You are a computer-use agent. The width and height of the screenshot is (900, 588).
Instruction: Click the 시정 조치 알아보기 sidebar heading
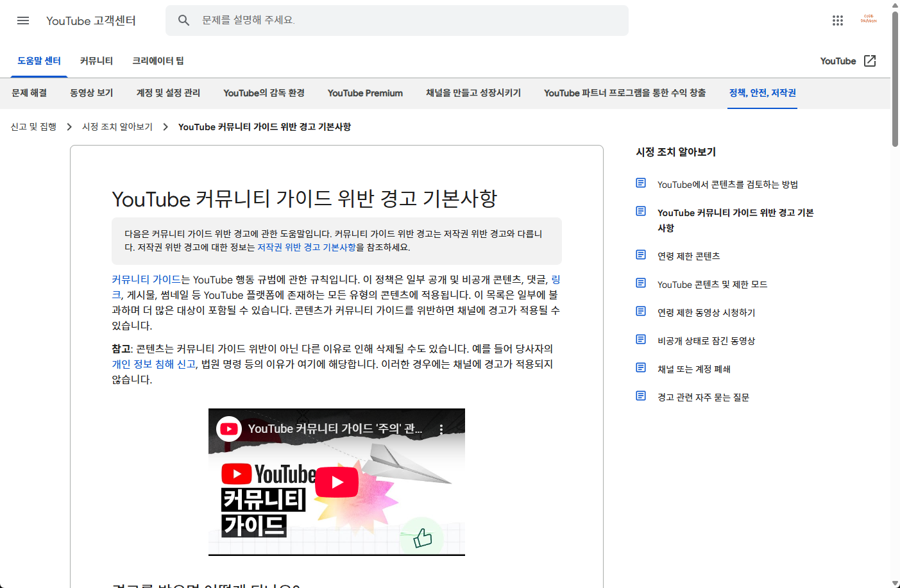pos(675,152)
